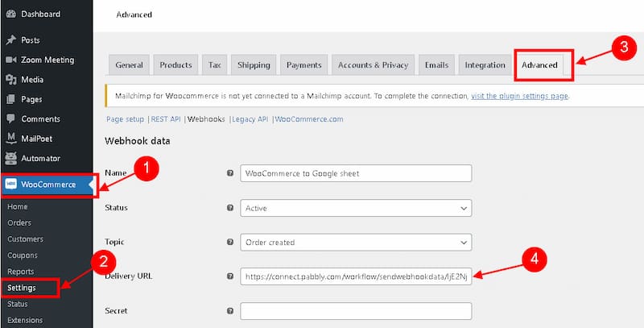644x328 pixels.
Task: Click the Posts pin icon
Action: tap(11, 40)
